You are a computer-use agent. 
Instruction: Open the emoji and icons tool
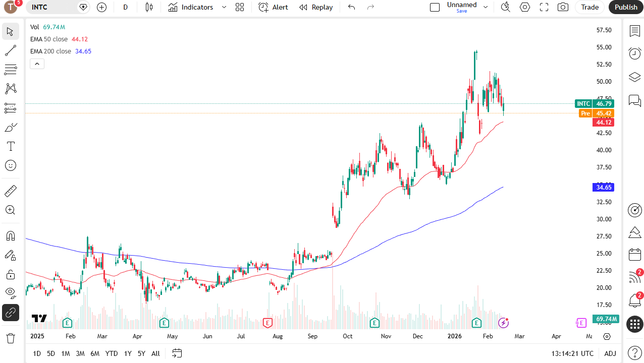click(10, 165)
